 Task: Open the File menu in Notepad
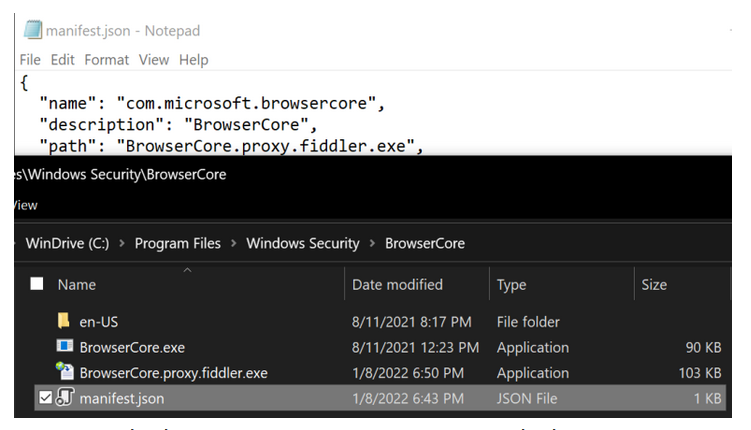tap(30, 60)
